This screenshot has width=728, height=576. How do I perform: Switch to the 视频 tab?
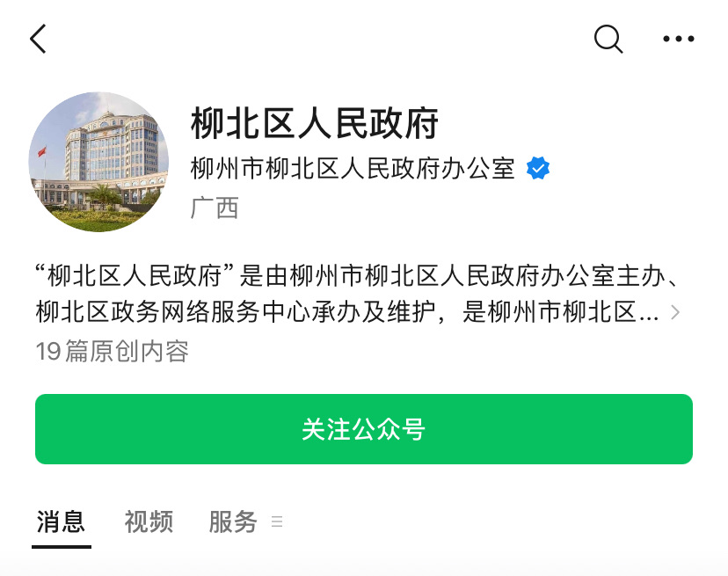[x=149, y=521]
